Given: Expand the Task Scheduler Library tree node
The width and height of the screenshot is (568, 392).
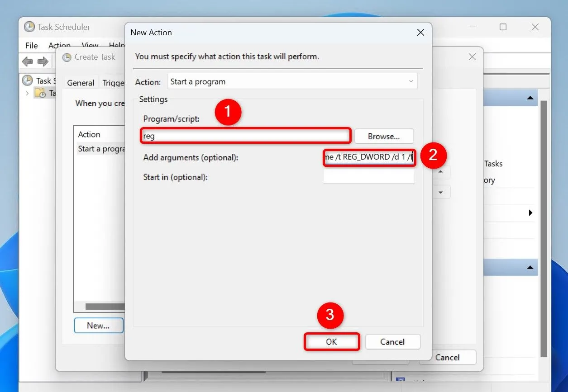Looking at the screenshot, I should (27, 93).
